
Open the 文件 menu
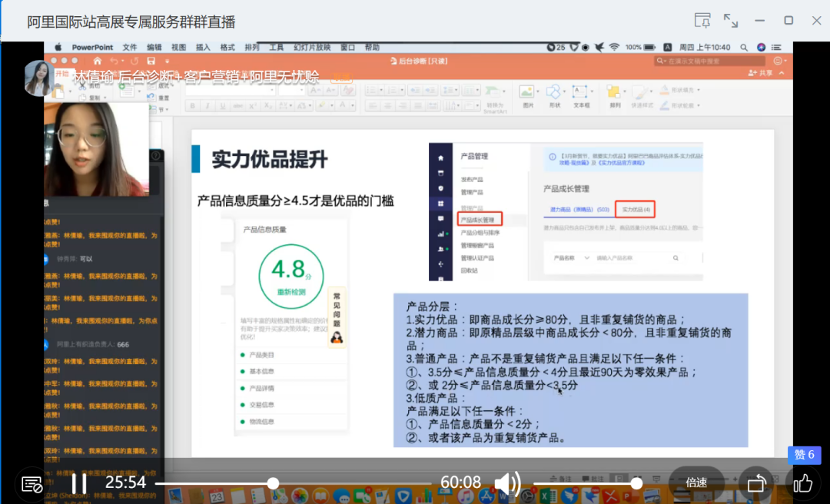coord(130,48)
